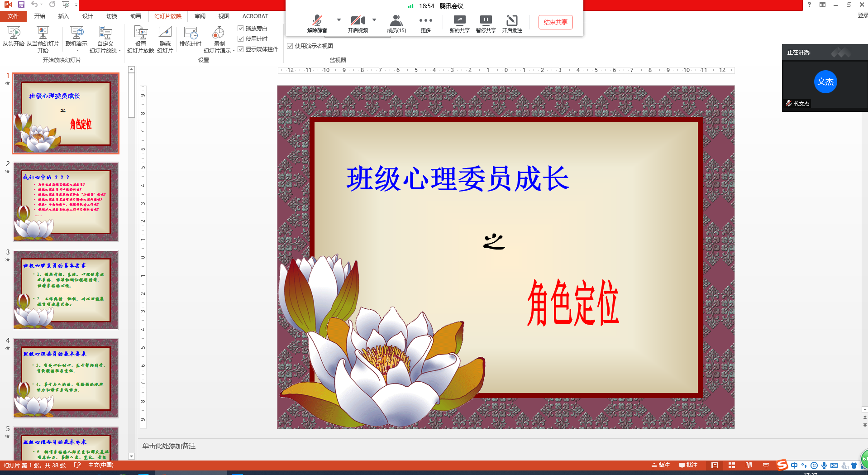This screenshot has width=868, height=475.
Task: Switch to Transitions (切换) ribbon tab
Action: click(112, 16)
